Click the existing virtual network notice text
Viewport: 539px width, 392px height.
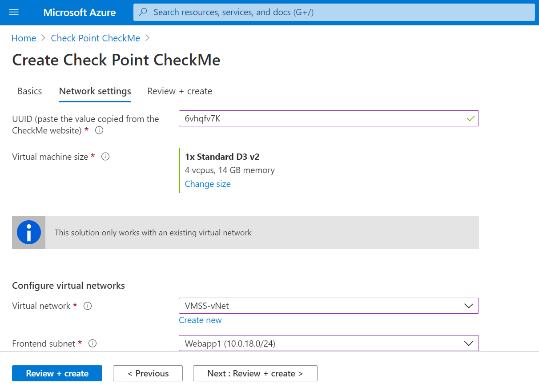click(x=153, y=233)
